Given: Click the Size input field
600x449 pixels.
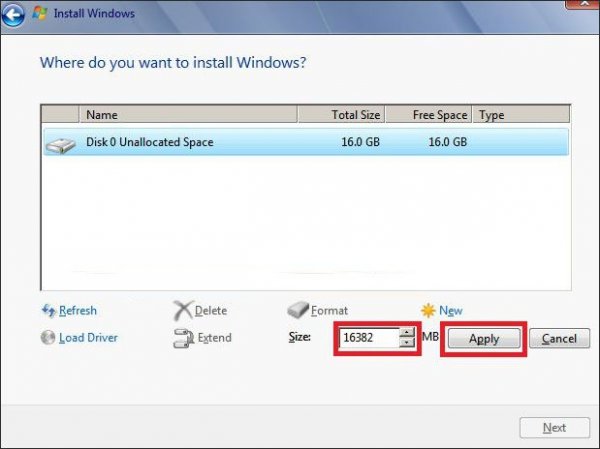Looking at the screenshot, I should click(367, 338).
